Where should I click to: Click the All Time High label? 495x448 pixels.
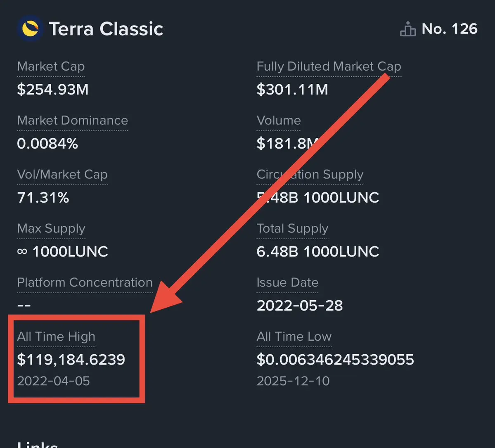tap(56, 336)
